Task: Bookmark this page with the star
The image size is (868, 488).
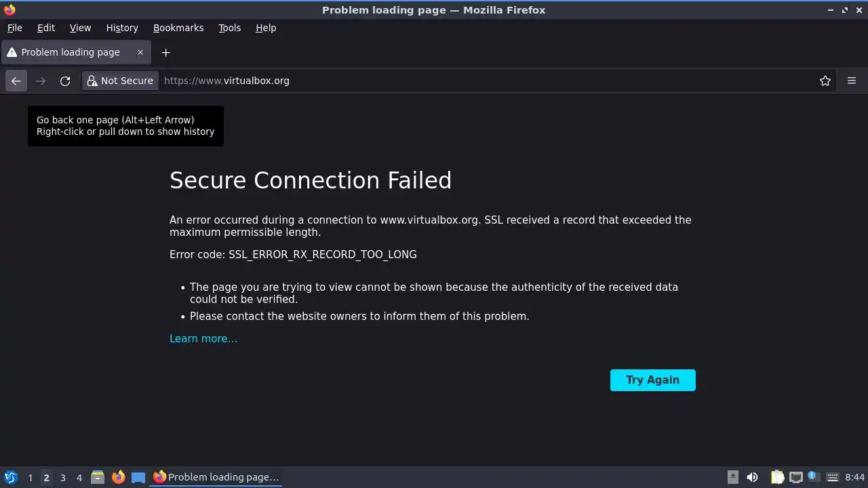Action: click(x=825, y=81)
